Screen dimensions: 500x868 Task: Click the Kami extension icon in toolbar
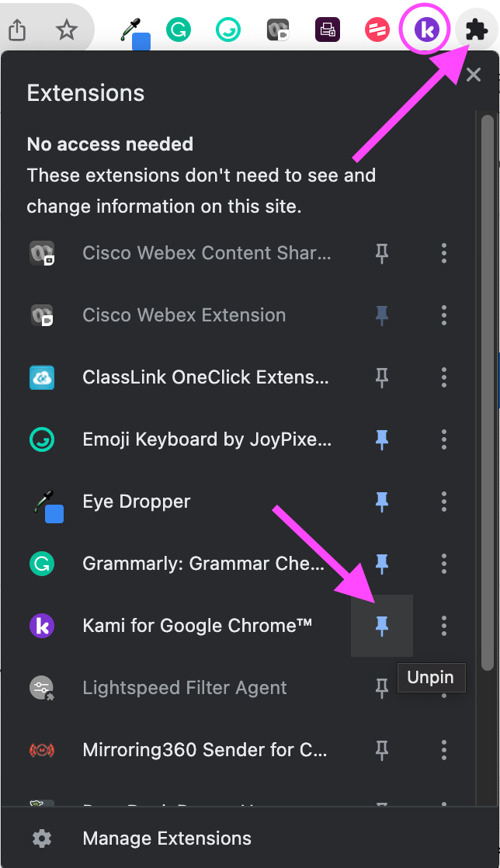[x=425, y=30]
